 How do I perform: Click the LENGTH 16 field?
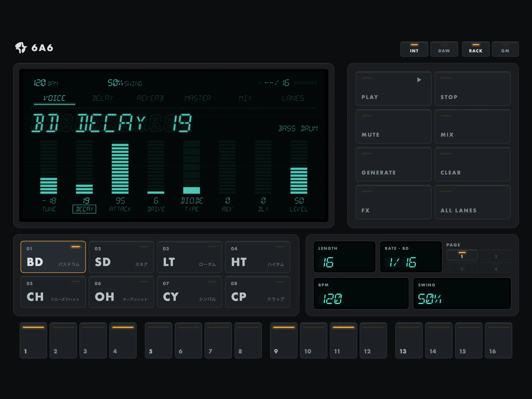345,257
